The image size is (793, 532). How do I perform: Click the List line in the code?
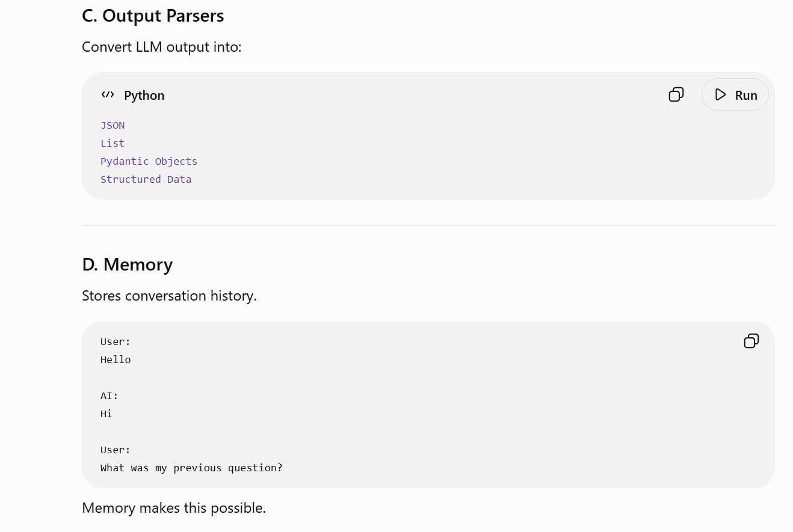pos(113,143)
